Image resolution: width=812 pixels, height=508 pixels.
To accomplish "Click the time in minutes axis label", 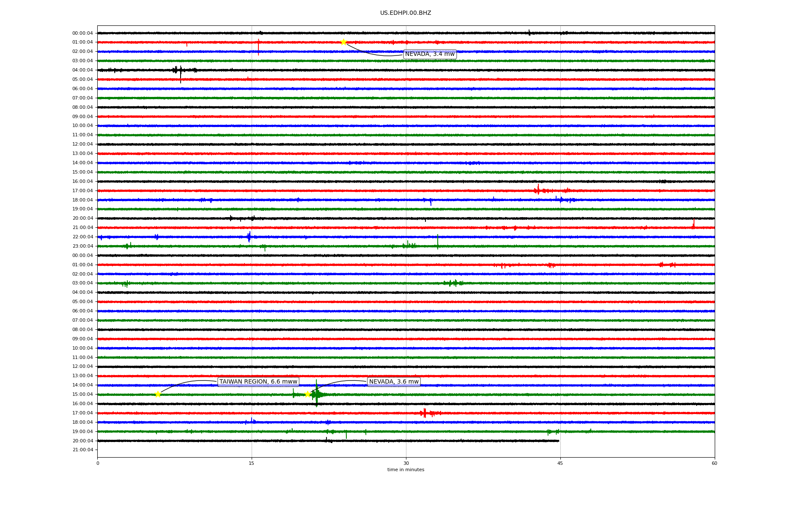I will tap(405, 469).
